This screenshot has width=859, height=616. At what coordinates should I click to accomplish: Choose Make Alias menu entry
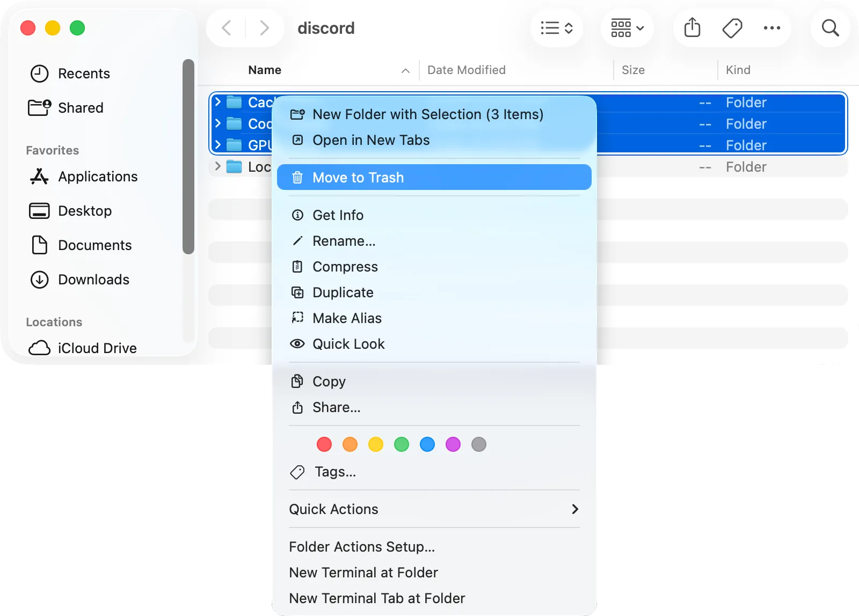(434, 318)
